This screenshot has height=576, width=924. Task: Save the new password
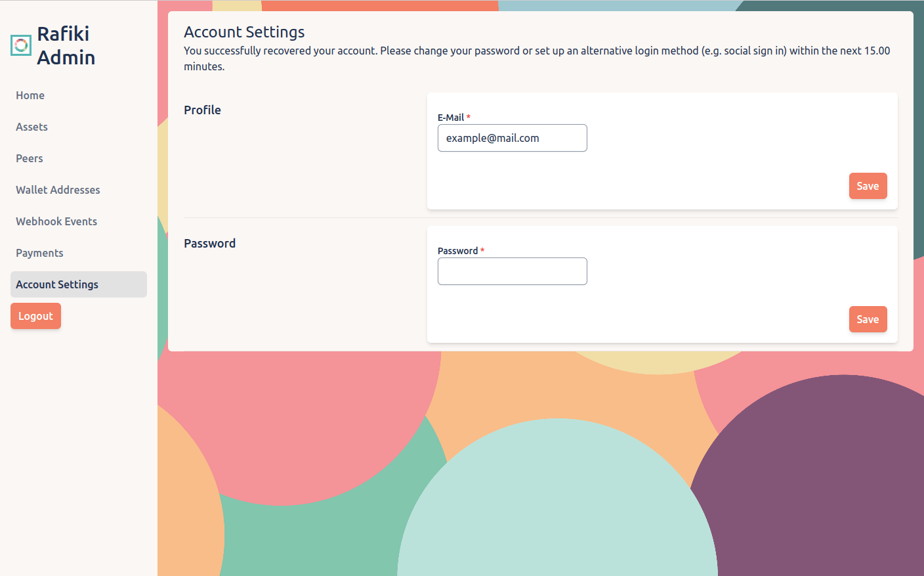click(868, 319)
